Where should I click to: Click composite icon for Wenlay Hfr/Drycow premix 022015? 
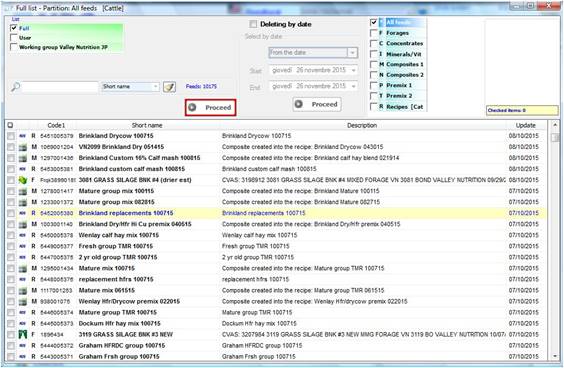click(23, 301)
